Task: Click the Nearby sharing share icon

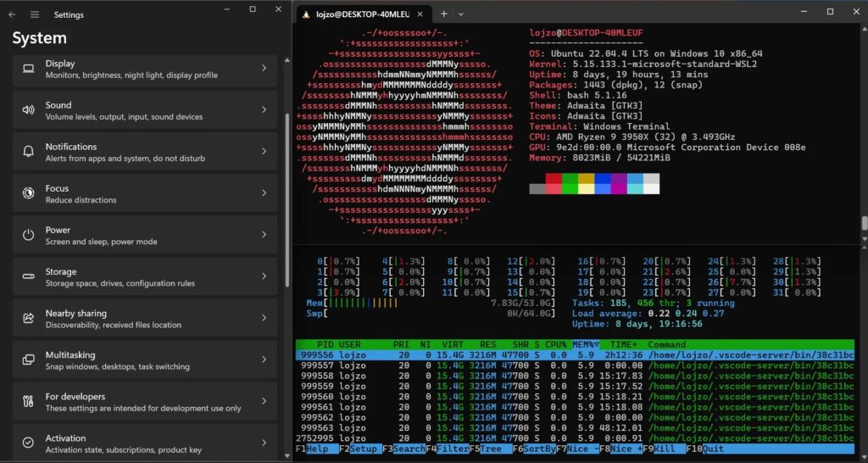Action: pos(28,318)
